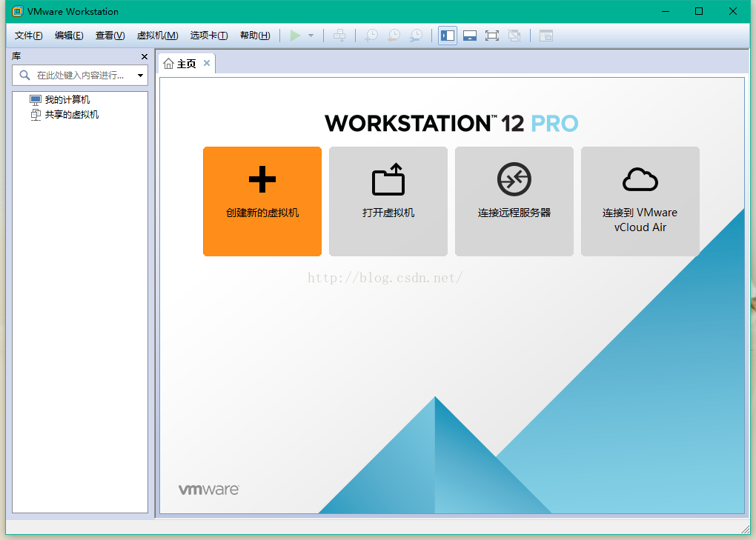Close the 库 library panel
756x540 pixels.
tap(145, 57)
